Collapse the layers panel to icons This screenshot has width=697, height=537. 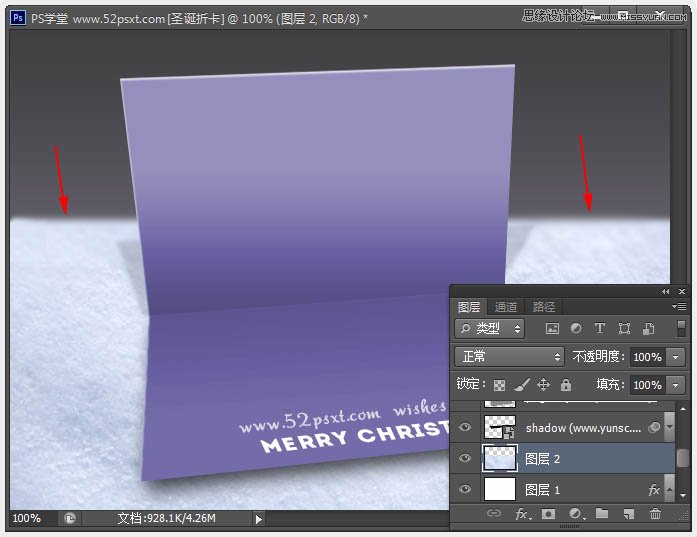coord(665,292)
